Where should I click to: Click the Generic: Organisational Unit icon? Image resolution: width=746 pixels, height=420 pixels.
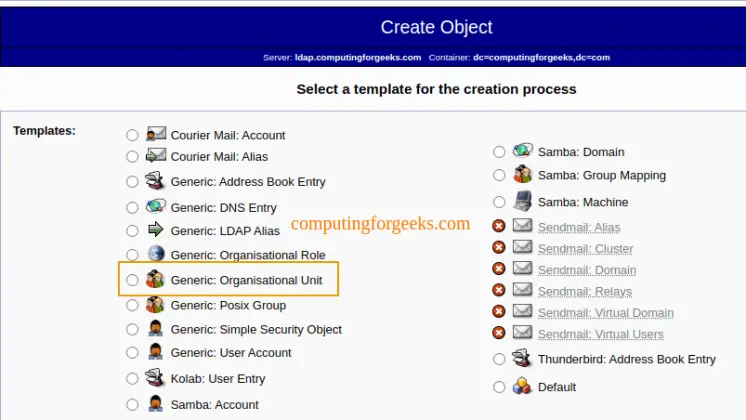coord(155,279)
